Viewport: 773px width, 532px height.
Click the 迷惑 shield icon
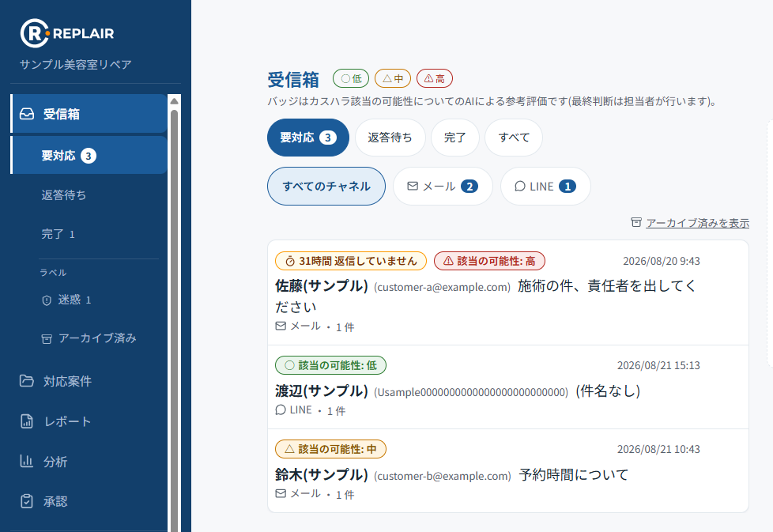pyautogui.click(x=47, y=300)
